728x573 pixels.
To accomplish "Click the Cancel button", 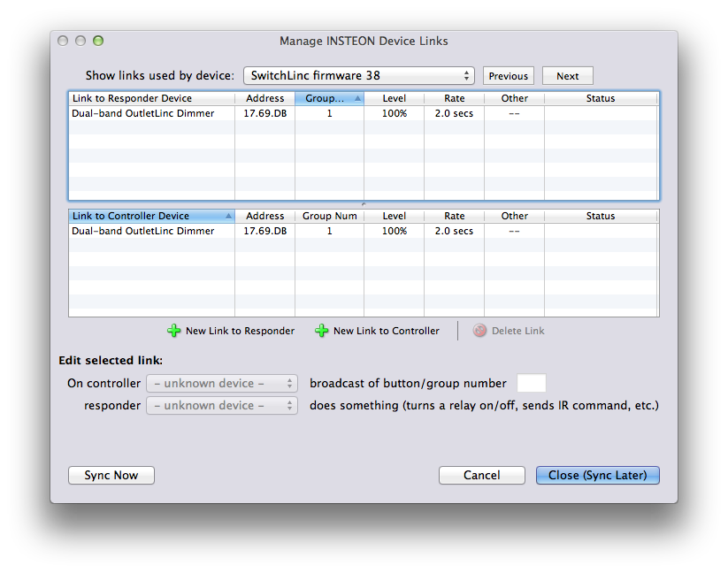I will pyautogui.click(x=481, y=475).
